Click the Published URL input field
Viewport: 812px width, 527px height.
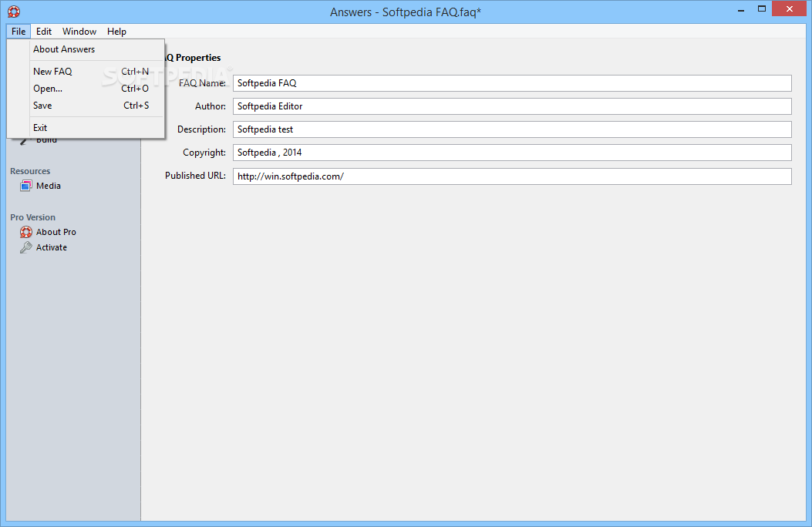tap(512, 176)
